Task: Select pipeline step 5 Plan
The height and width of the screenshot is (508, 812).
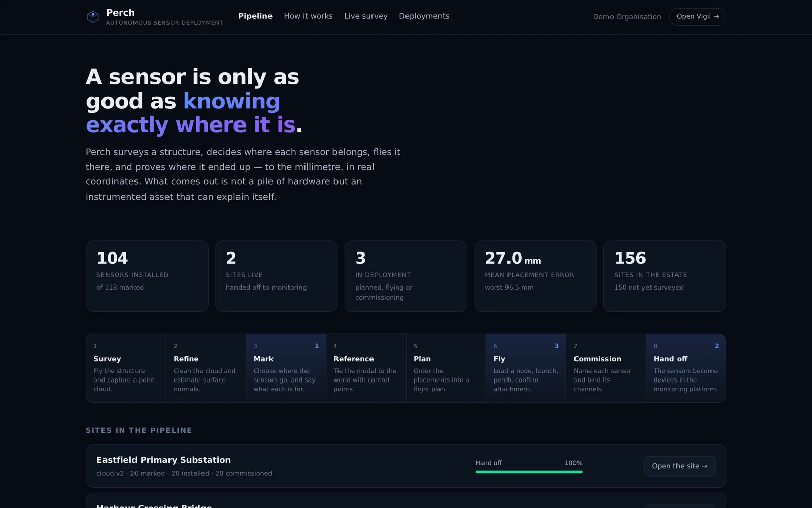Action: coord(446,368)
